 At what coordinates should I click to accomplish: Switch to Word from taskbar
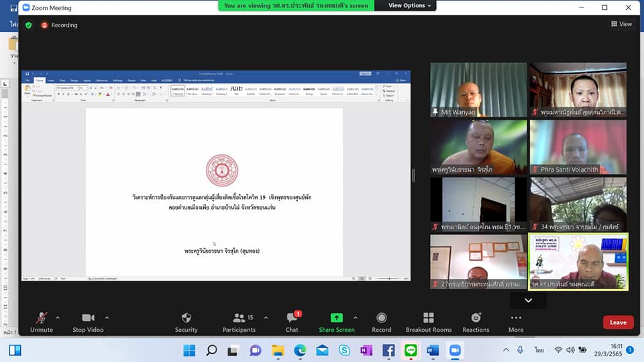433,350
